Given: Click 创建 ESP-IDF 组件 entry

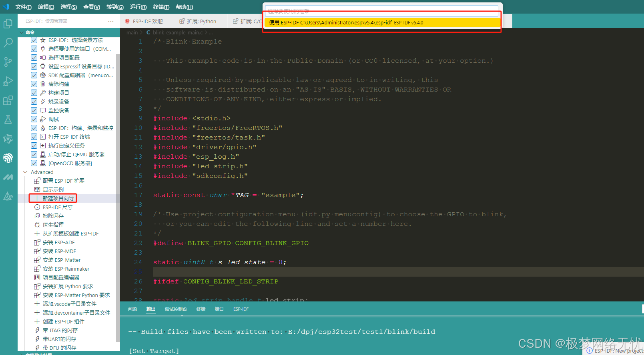Looking at the screenshot, I should pyautogui.click(x=64, y=321).
